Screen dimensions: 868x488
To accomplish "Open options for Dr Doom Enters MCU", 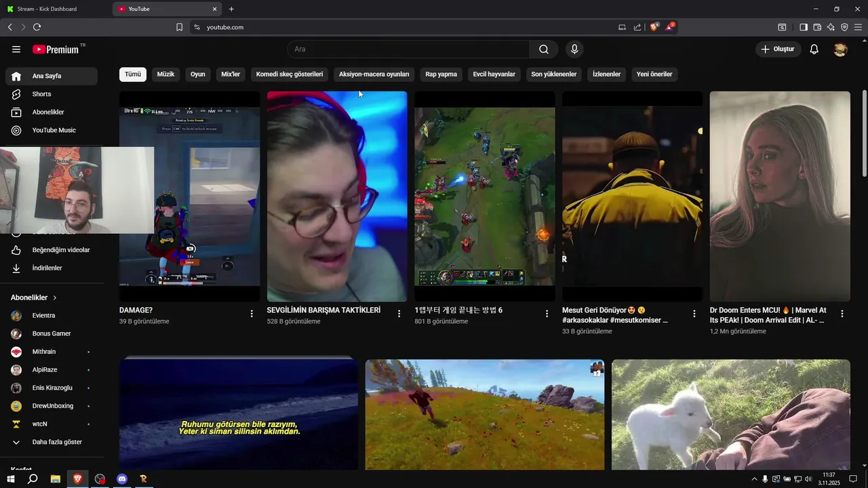I will 842,314.
